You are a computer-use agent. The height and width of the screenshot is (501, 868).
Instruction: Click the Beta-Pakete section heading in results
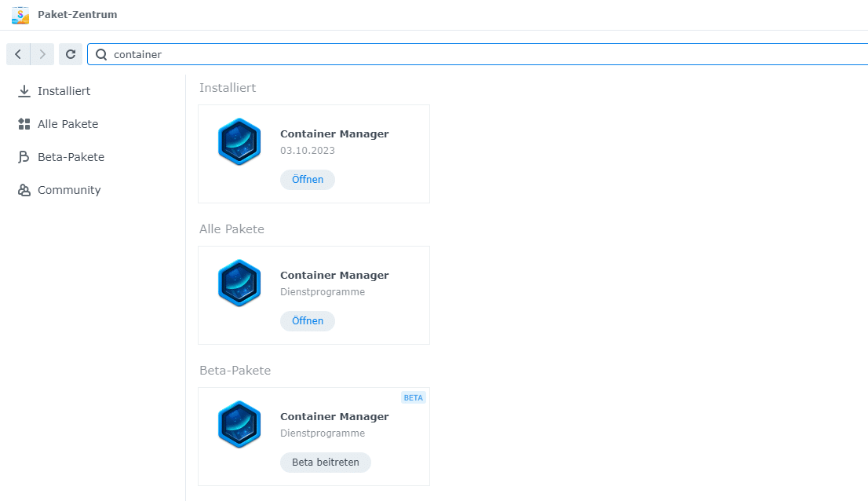(235, 371)
